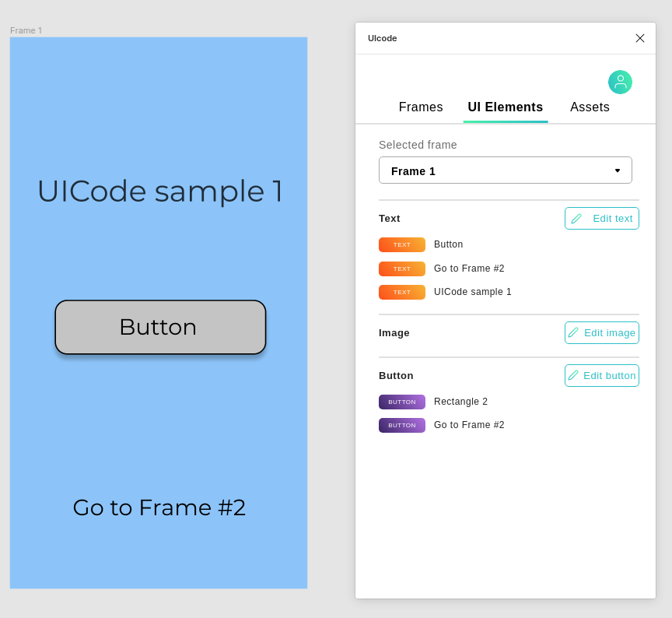Click the dropdown arrow in the frame selector
The width and height of the screenshot is (672, 618).
pos(618,170)
